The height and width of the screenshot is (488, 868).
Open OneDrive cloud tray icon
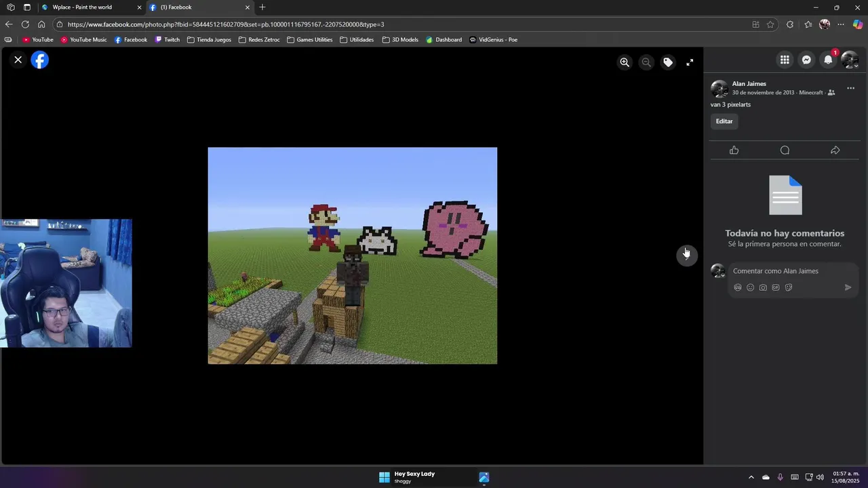click(766, 477)
